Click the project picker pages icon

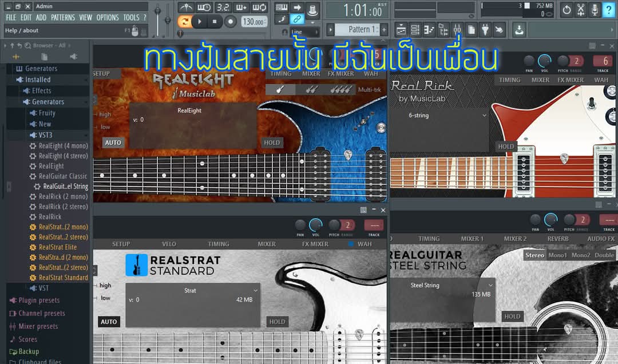(472, 30)
